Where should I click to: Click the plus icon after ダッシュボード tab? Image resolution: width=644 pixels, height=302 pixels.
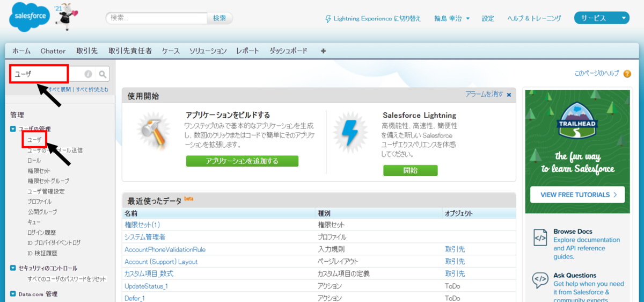click(x=323, y=51)
